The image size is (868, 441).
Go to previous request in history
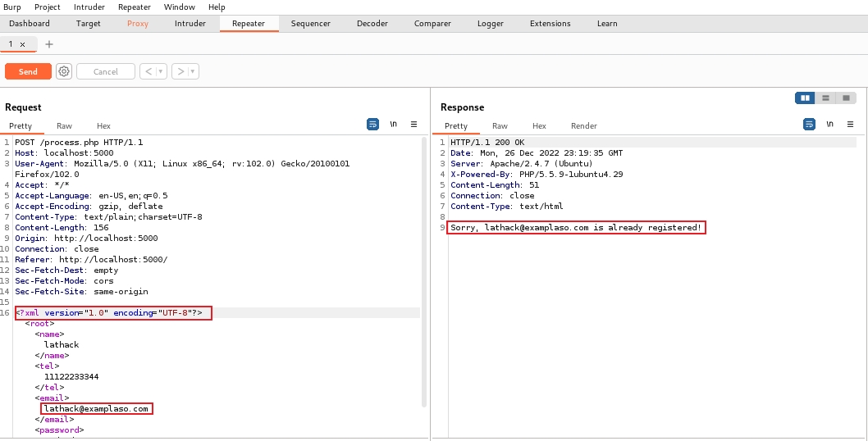point(148,71)
